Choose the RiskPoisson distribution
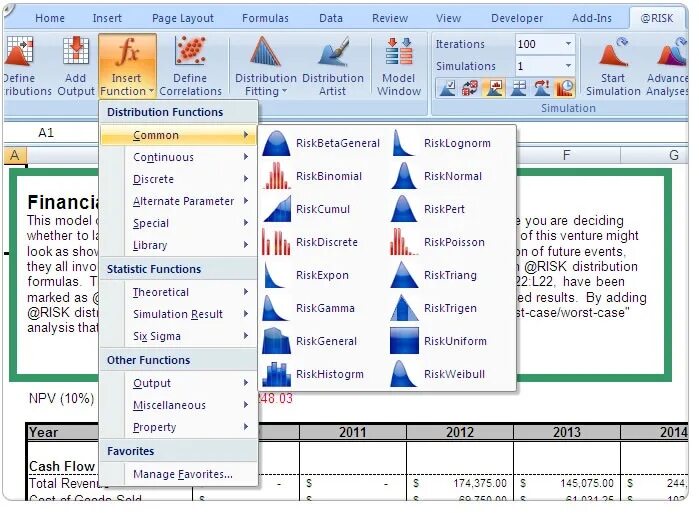Screen dimensions: 699x513 [450, 242]
